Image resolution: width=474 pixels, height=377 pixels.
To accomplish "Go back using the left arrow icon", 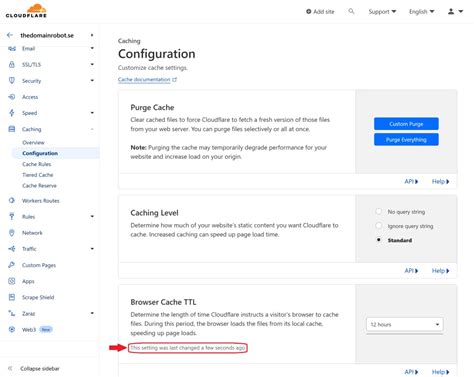I will click(10, 35).
